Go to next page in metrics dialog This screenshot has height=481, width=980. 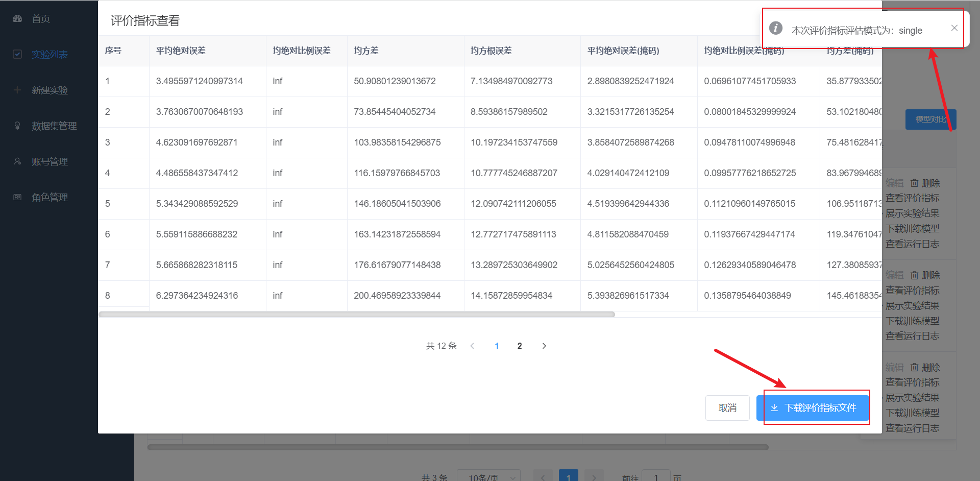click(x=544, y=346)
